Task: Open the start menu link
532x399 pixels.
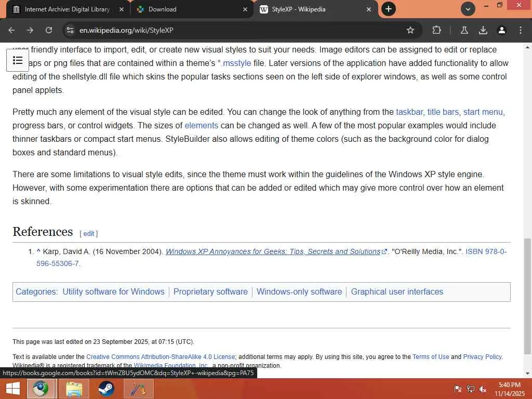Action: click(483, 112)
